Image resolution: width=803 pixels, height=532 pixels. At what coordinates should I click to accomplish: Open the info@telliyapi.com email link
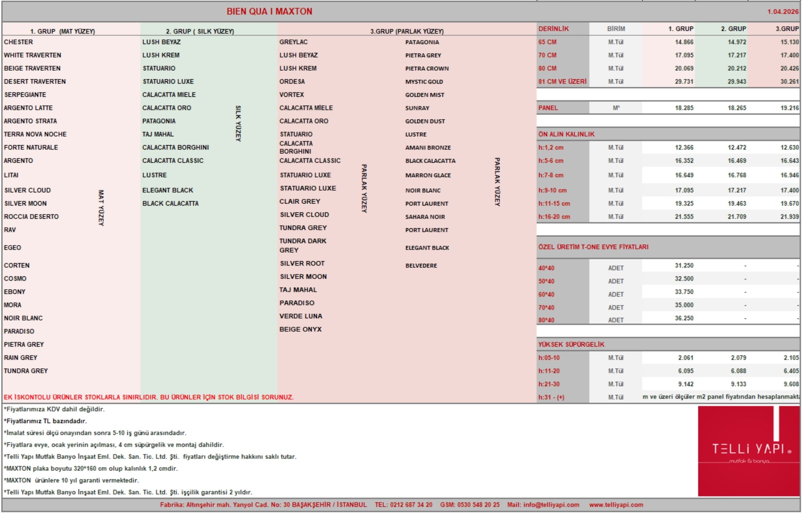(551, 505)
